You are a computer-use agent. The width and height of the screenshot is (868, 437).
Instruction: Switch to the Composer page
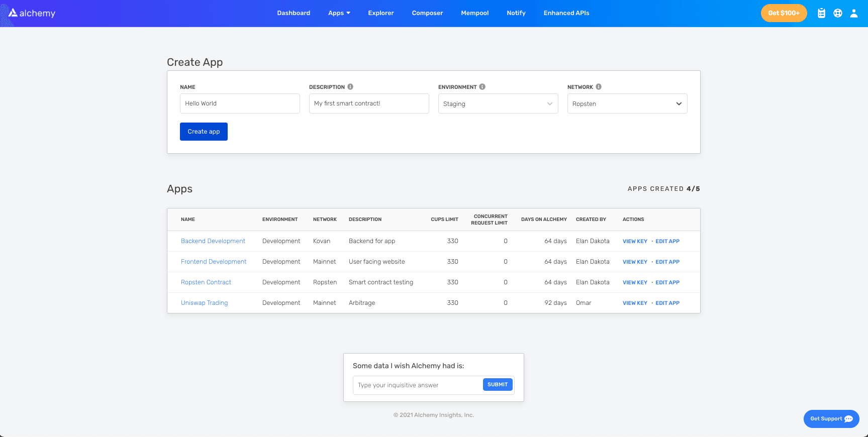(427, 13)
